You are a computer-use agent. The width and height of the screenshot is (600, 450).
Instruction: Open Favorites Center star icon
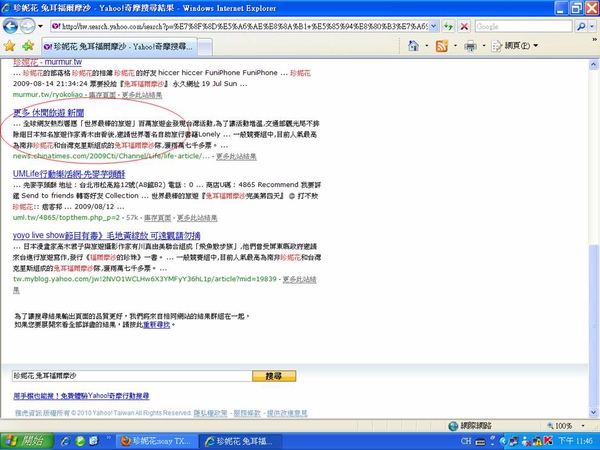point(9,46)
